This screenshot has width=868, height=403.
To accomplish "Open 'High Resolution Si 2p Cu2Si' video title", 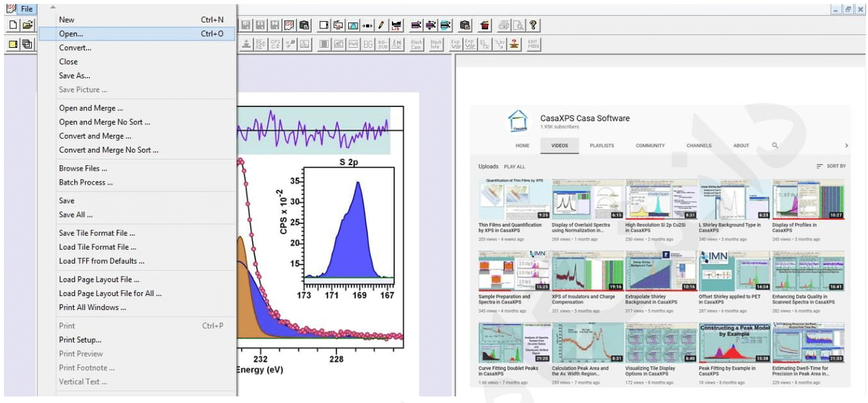I will pos(656,228).
